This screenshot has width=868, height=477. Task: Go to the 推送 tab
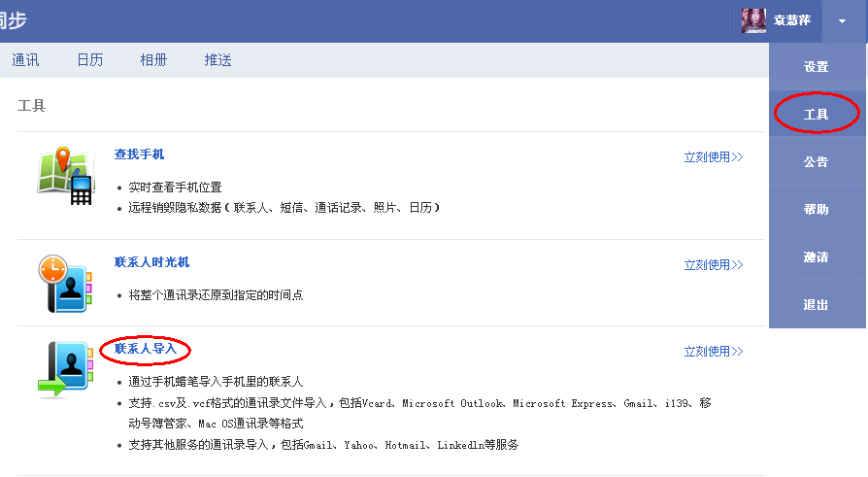coord(218,60)
